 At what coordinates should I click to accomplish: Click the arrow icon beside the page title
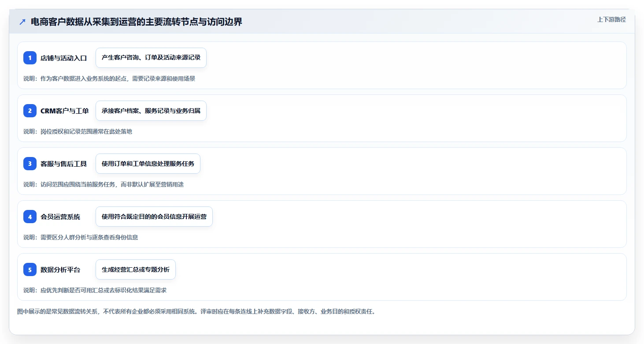22,22
